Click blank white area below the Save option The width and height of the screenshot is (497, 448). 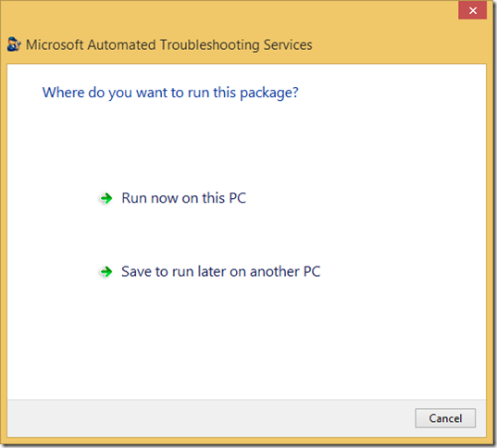246,340
